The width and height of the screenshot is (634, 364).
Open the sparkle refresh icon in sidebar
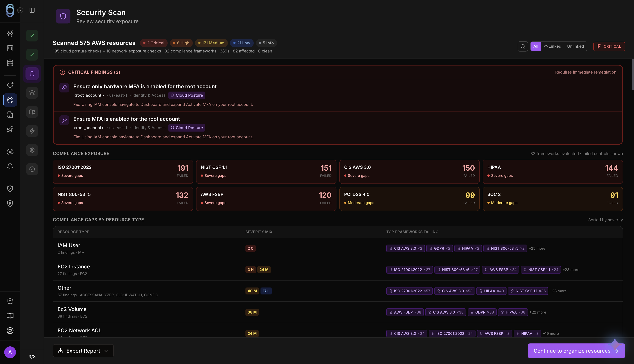10,85
